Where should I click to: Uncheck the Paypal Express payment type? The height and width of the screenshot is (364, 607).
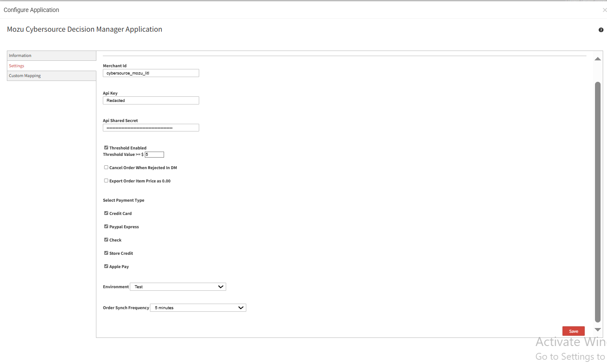pos(106,226)
